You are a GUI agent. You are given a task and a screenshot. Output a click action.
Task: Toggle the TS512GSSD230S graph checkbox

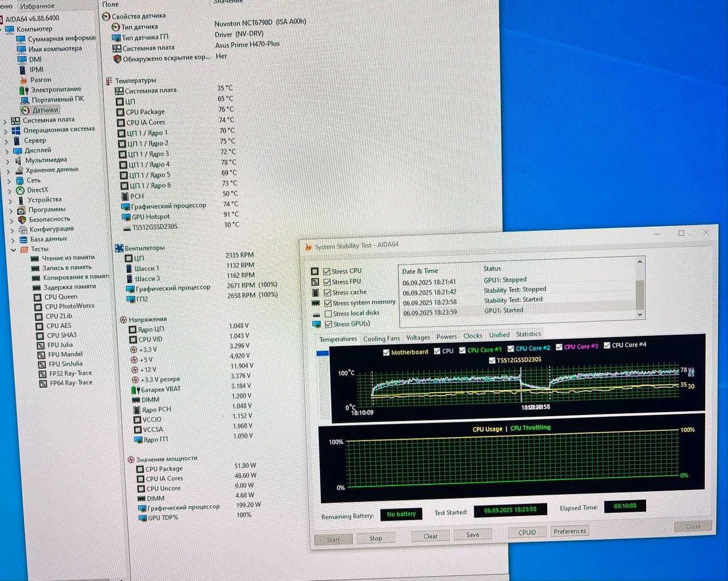(492, 360)
